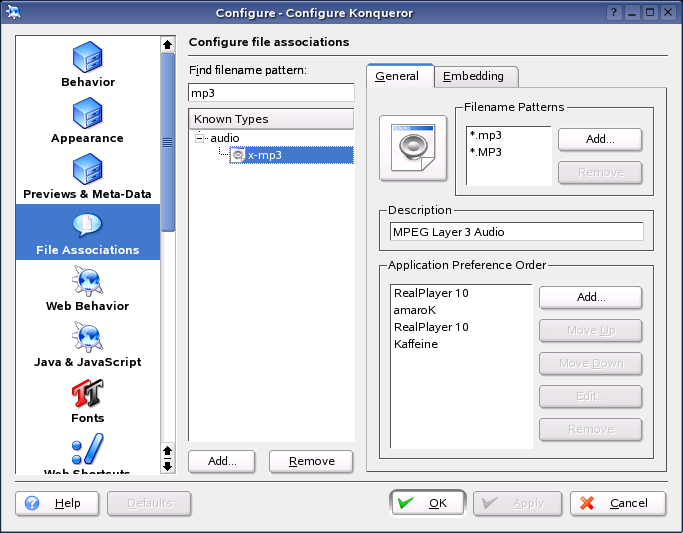Open the Fonts settings icon
This screenshot has width=683, height=533.
pyautogui.click(x=88, y=400)
